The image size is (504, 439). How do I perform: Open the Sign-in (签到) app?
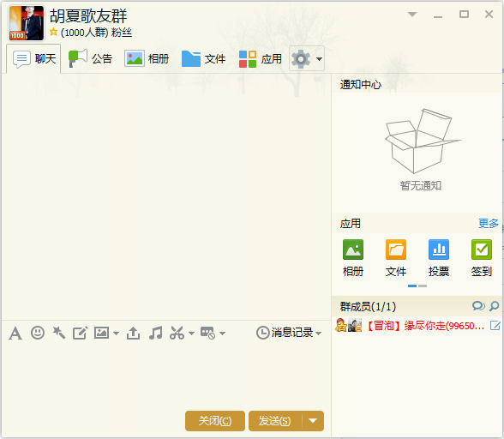(x=481, y=258)
